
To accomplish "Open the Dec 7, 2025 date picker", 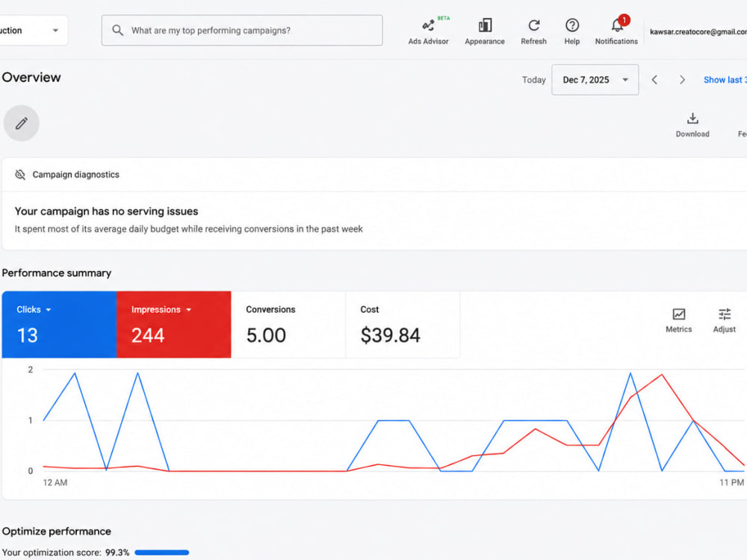I will (x=595, y=80).
